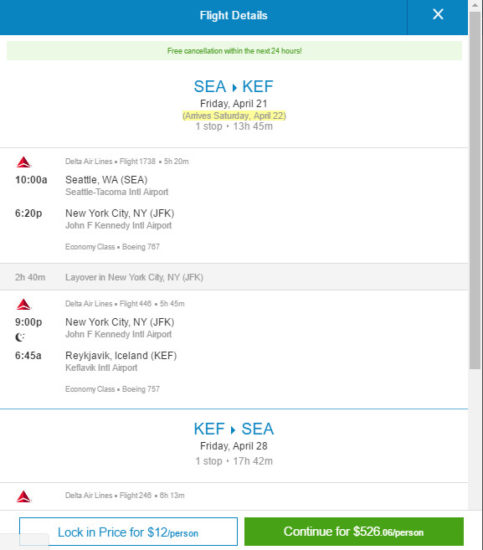Continue for $526.06 per person
Image resolution: width=483 pixels, height=550 pixels.
pos(354,531)
